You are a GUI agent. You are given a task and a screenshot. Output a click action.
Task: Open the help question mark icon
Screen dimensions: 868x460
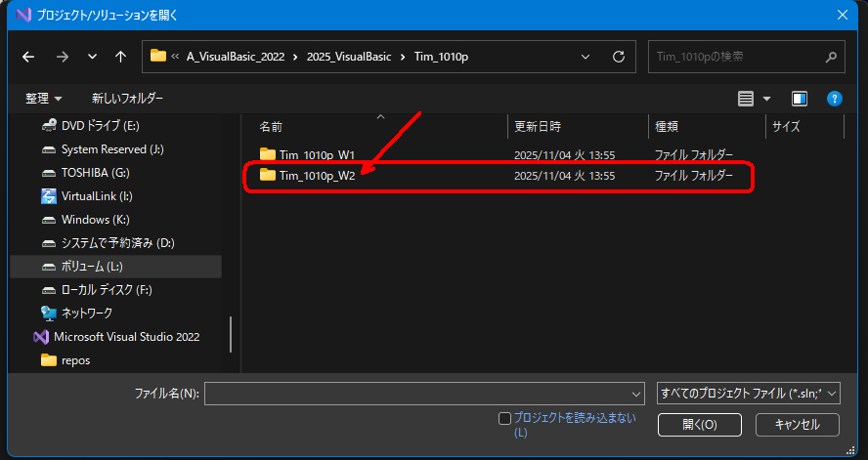tap(834, 99)
